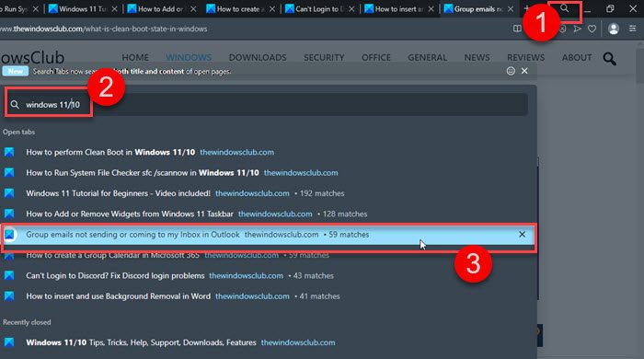The width and height of the screenshot is (644, 359).
Task: Click favicon of Discord login result row
Action: (x=9, y=275)
